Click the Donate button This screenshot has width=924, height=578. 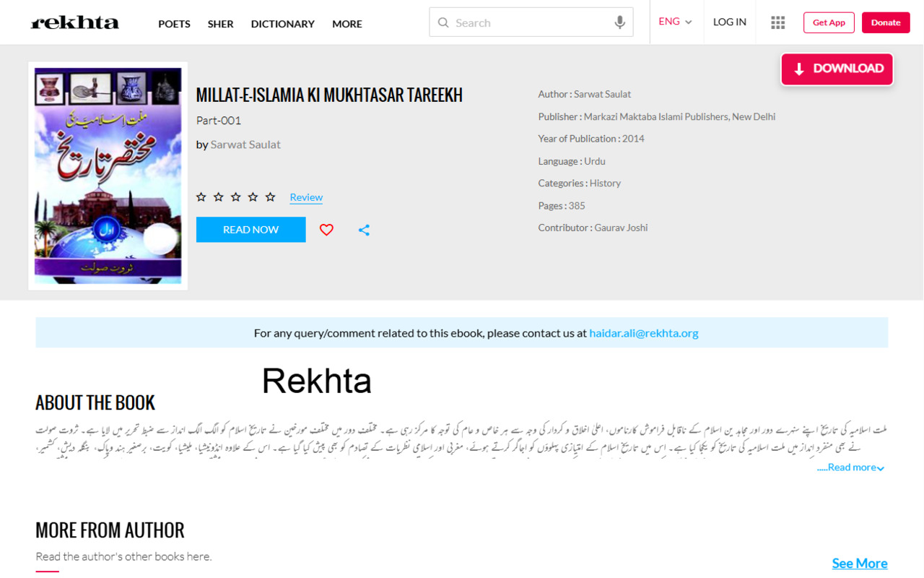coord(886,22)
